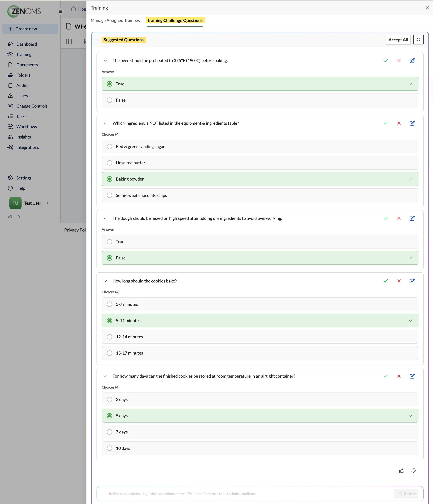Image resolution: width=433 pixels, height=504 pixels.
Task: Click the ZenQMS logo
Action: click(24, 11)
